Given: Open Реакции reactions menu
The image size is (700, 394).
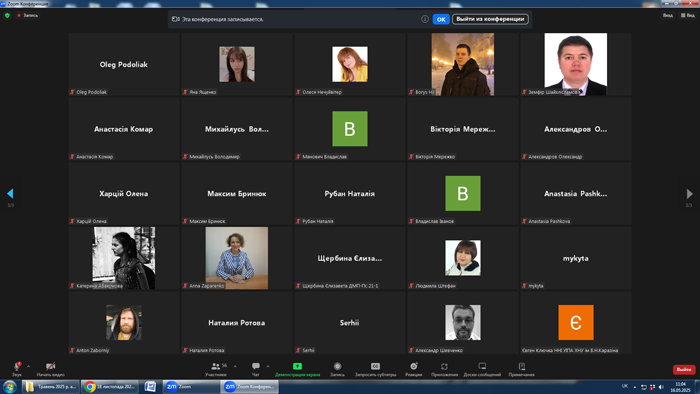Looking at the screenshot, I should click(414, 369).
